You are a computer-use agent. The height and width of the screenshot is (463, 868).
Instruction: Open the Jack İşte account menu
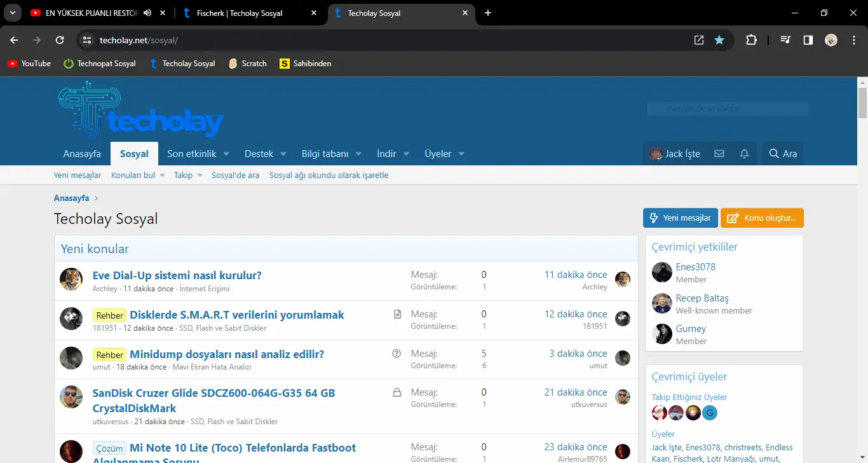[x=675, y=154]
